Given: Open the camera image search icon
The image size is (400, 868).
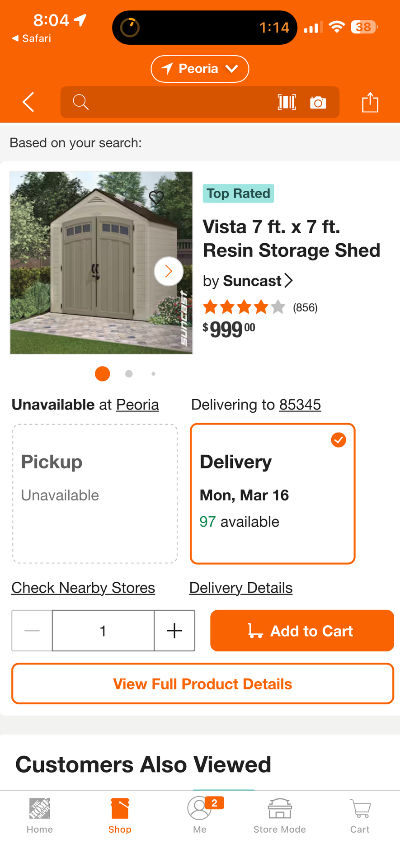Looking at the screenshot, I should click(318, 103).
